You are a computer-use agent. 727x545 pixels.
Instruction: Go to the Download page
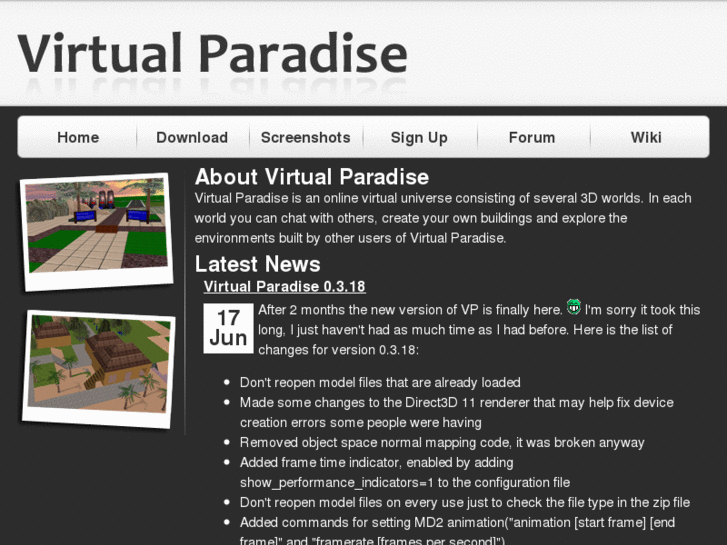[192, 137]
